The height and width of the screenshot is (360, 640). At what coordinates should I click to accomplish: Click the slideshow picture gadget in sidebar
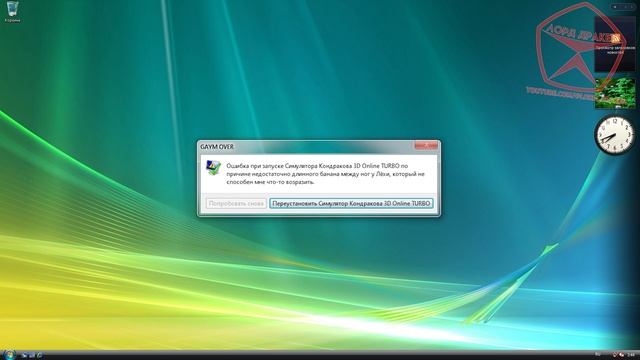[x=615, y=93]
